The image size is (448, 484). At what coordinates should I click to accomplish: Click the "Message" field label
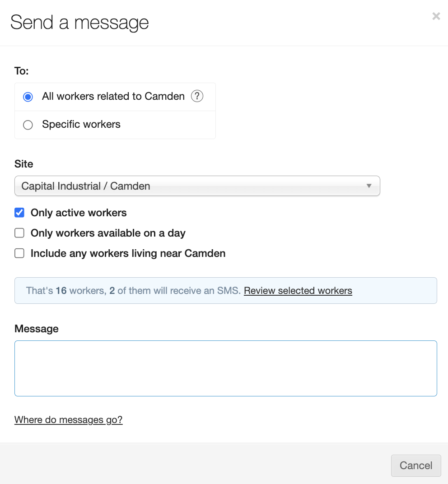37,329
